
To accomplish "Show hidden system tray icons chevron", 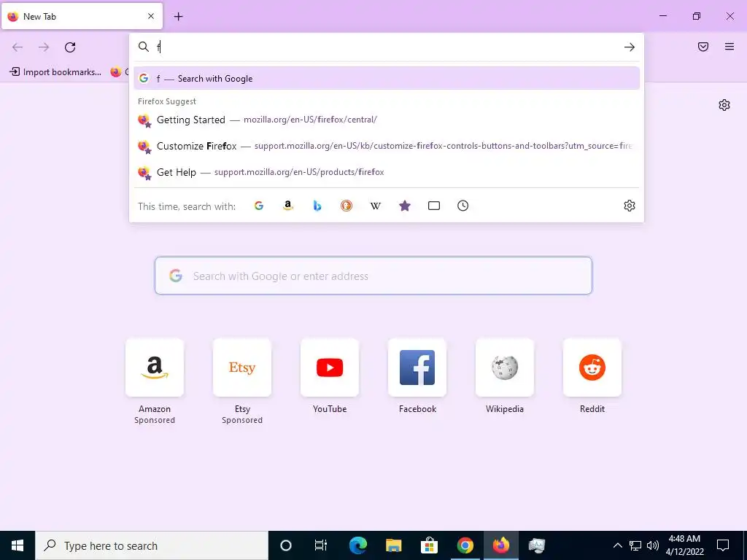I will (617, 545).
